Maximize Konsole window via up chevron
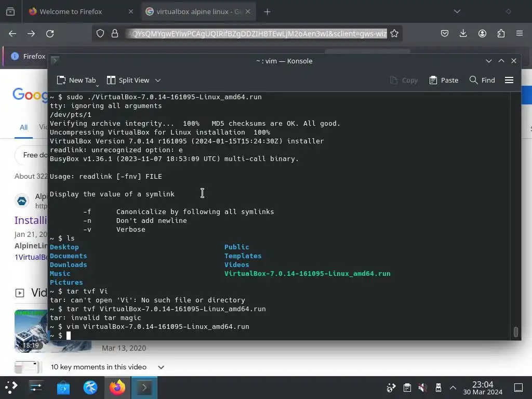 (501, 61)
